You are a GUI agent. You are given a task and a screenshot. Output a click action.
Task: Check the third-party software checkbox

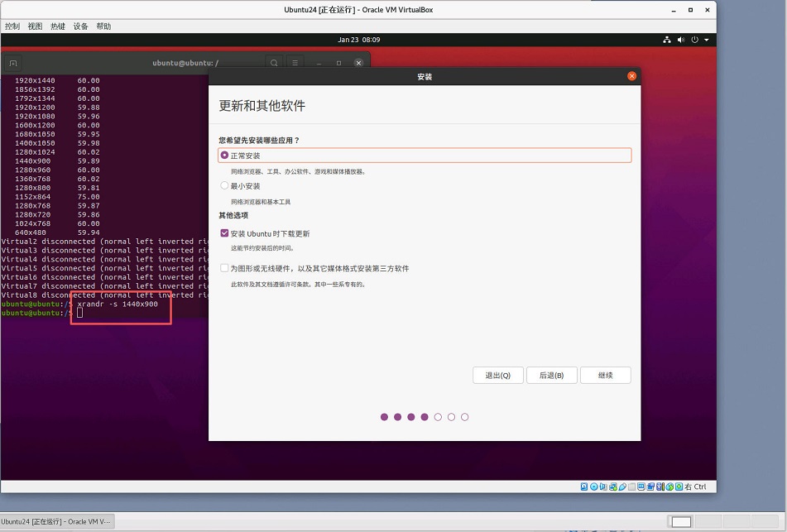[224, 267]
